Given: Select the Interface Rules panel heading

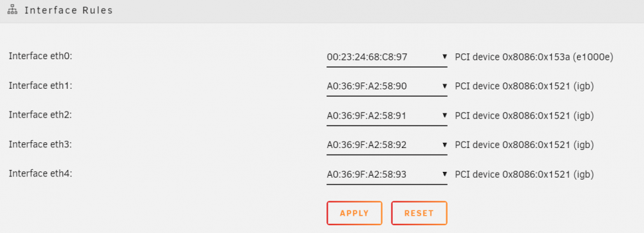Looking at the screenshot, I should 69,11.
